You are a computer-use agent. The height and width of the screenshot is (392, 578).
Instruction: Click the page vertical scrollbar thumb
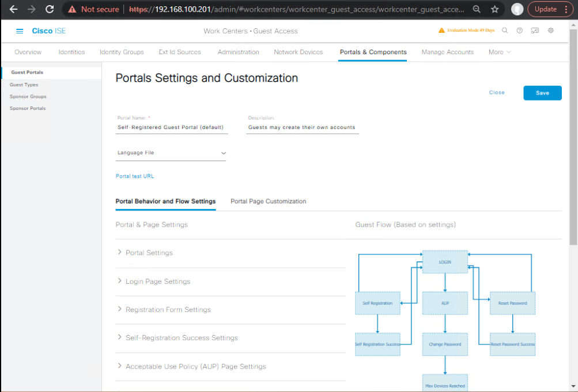pos(573,137)
